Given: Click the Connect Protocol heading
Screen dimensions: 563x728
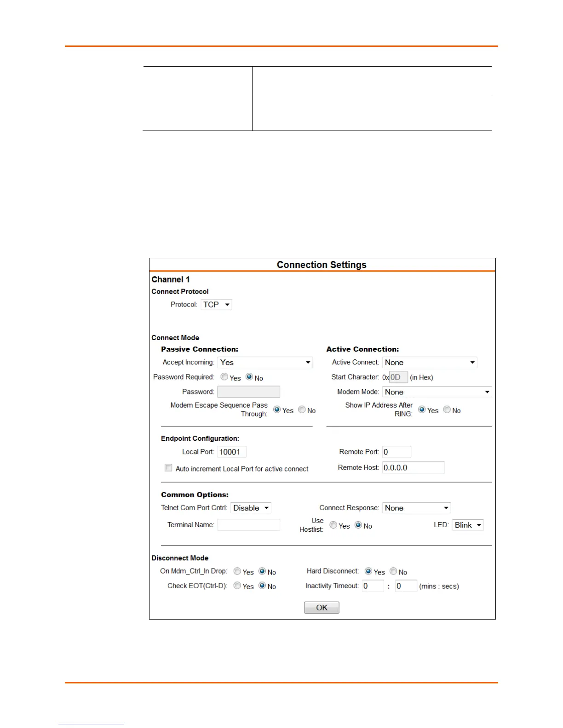Looking at the screenshot, I should point(180,291).
